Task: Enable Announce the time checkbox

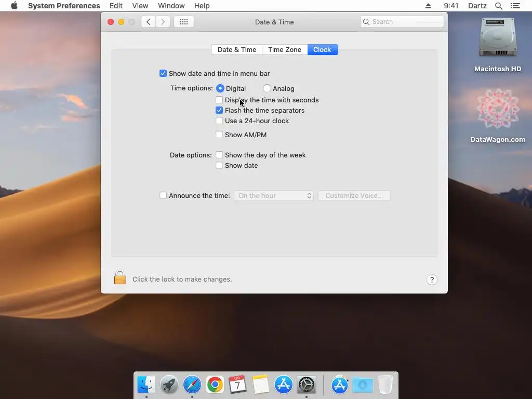Action: point(163,195)
